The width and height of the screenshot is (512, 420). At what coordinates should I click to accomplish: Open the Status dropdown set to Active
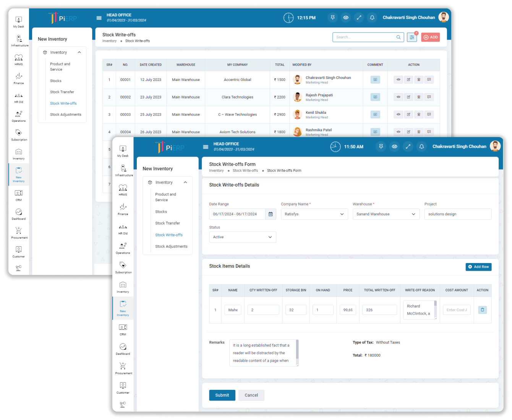click(x=242, y=237)
